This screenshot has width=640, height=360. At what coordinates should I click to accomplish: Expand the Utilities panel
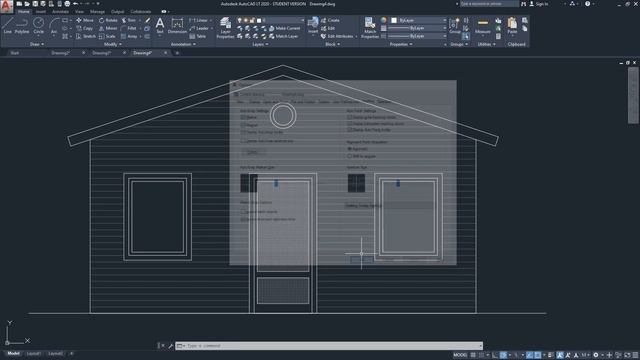pos(486,44)
